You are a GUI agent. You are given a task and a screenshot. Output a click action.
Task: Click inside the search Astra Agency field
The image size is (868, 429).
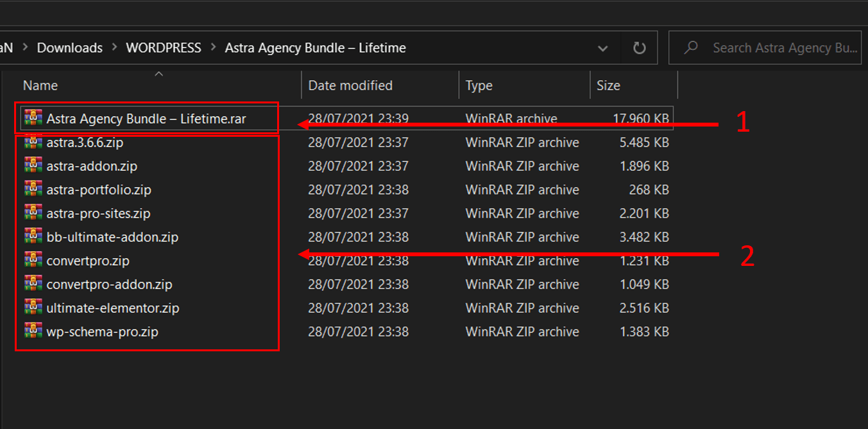coord(776,47)
